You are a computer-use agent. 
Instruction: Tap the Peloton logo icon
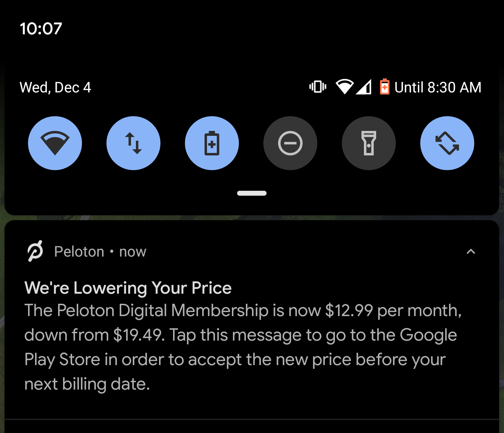(x=35, y=251)
